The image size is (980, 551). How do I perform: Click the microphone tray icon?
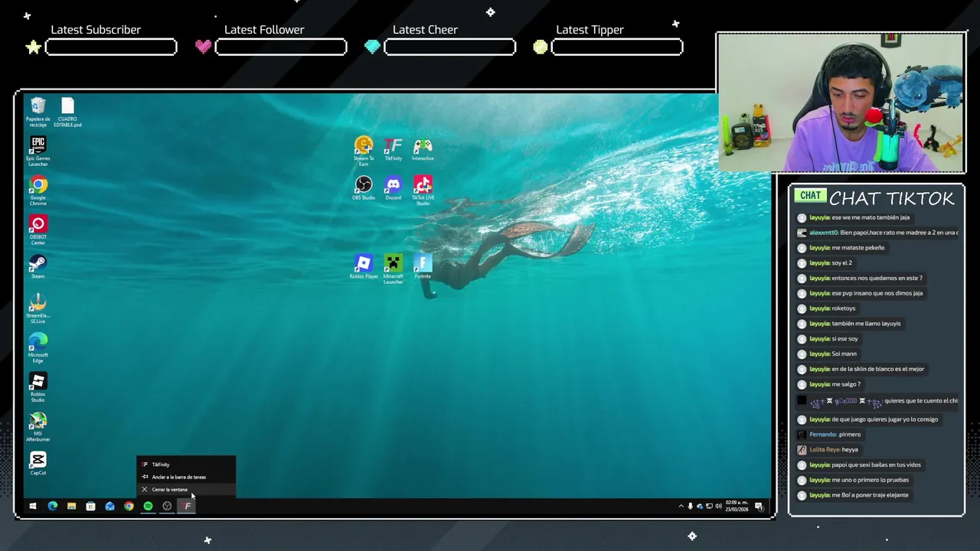point(690,506)
